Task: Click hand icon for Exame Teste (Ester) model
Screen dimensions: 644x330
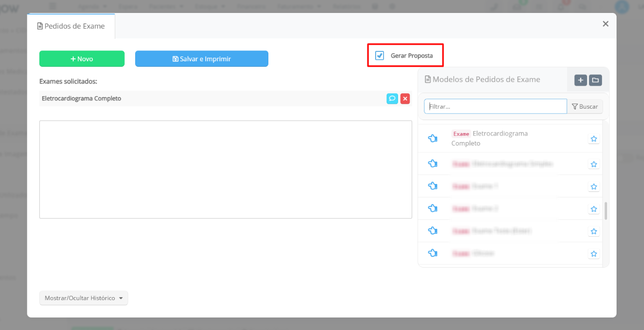Action: [432, 231]
